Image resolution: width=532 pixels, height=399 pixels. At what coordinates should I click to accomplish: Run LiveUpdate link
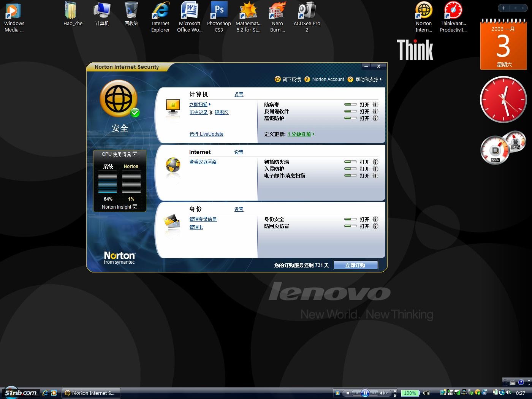[206, 134]
